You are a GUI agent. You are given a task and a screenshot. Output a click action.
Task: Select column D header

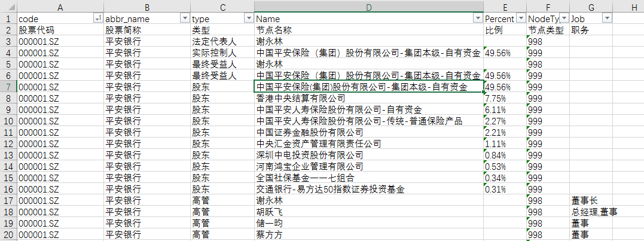369,7
